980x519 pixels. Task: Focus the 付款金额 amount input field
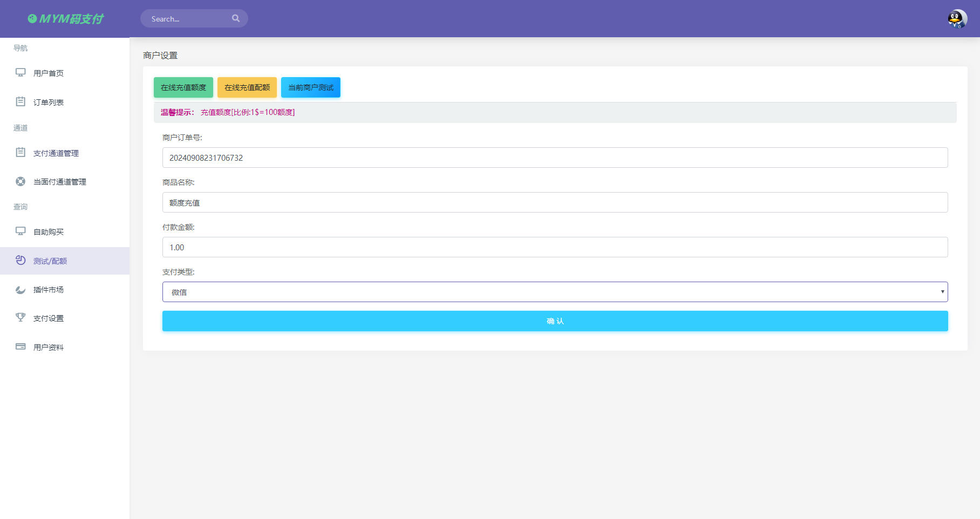click(554, 247)
